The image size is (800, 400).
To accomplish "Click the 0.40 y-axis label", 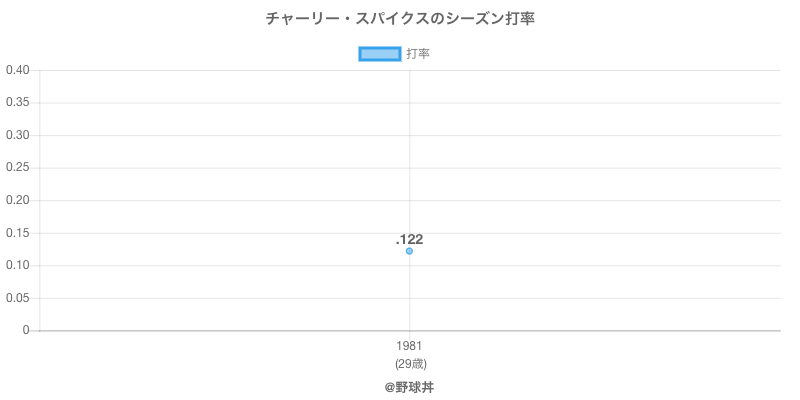I will tap(17, 70).
